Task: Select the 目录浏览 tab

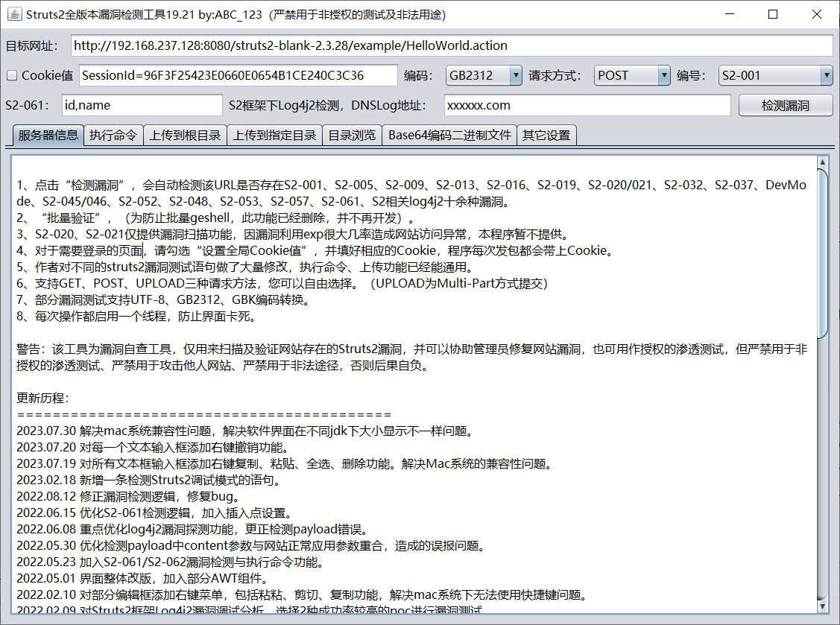Action: pos(352,135)
